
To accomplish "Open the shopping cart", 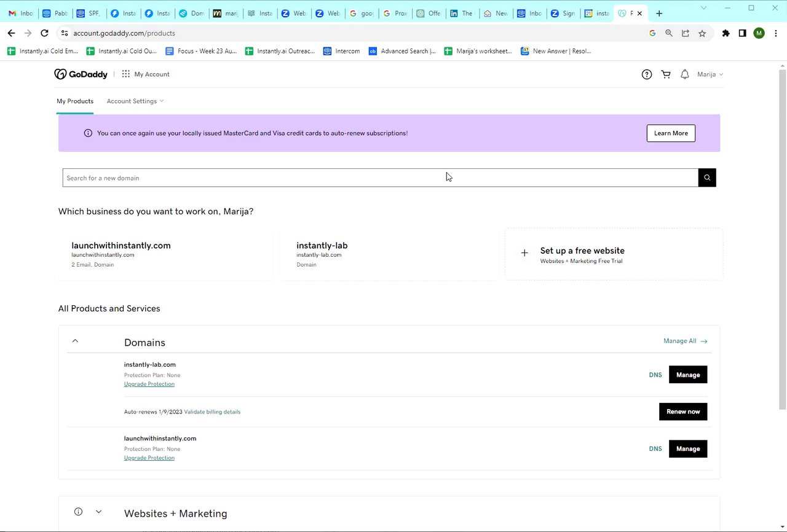I will (665, 74).
